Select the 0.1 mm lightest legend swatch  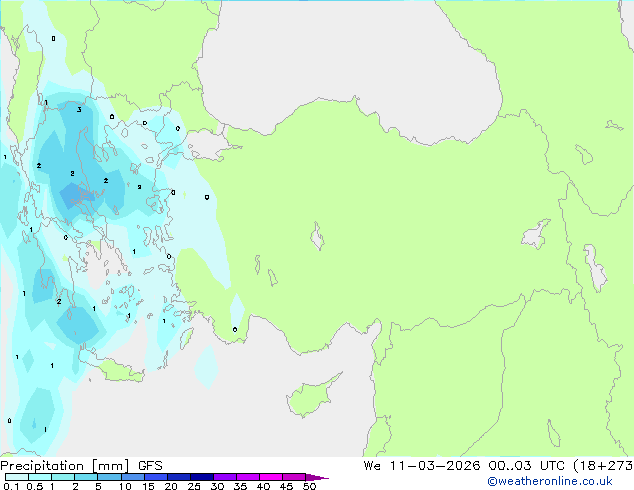pyautogui.click(x=17, y=477)
